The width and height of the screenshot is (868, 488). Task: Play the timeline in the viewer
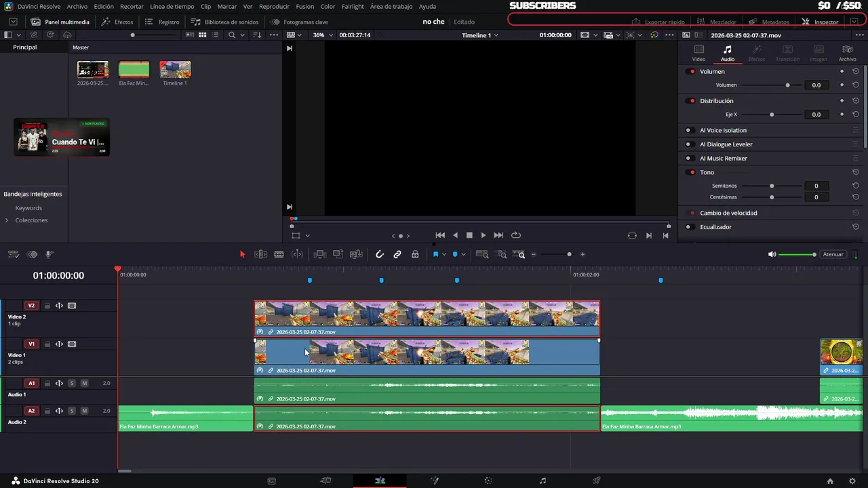(483, 235)
